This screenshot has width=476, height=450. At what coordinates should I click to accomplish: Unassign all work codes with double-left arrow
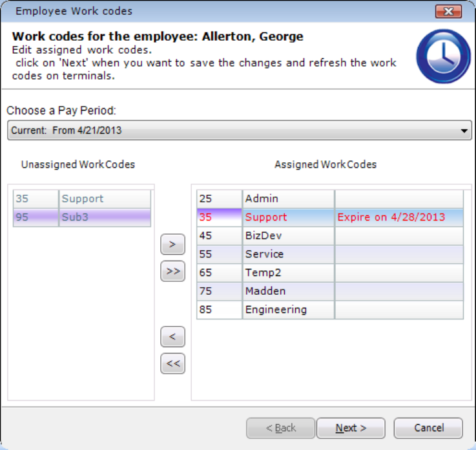click(x=172, y=363)
